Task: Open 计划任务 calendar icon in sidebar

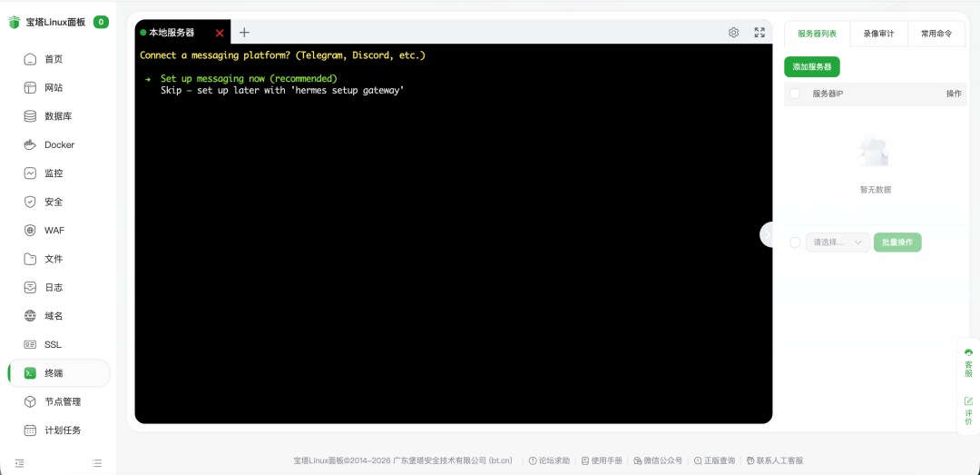Action: (x=30, y=430)
